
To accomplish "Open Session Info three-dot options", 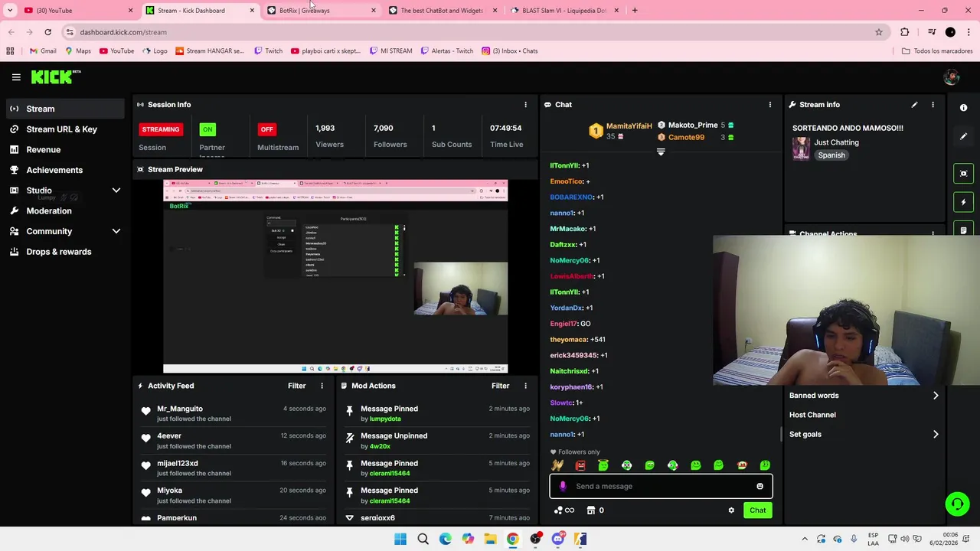I will click(x=525, y=105).
